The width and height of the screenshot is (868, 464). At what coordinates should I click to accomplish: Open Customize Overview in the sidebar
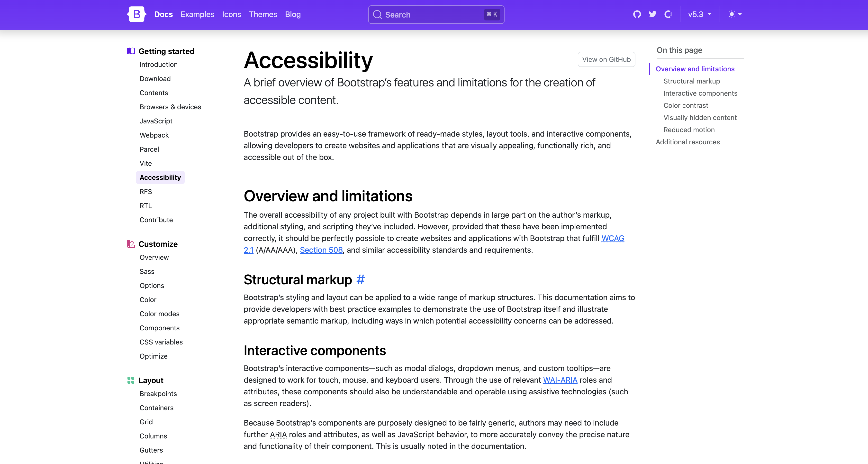(x=154, y=257)
